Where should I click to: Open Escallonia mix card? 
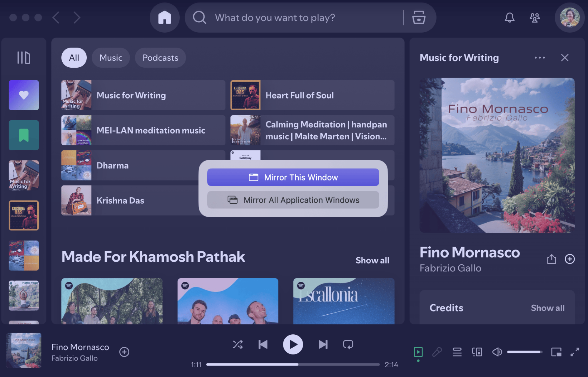(x=344, y=301)
